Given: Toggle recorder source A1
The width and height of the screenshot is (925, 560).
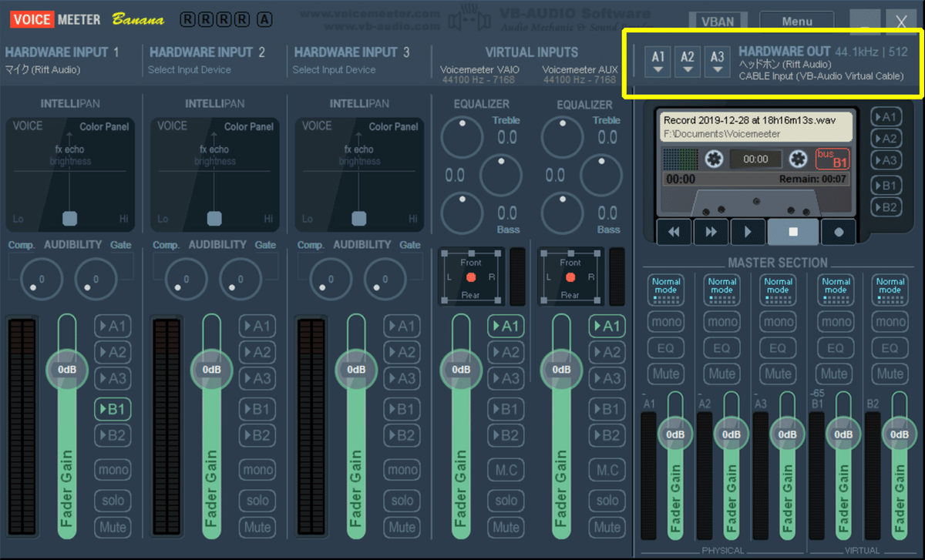Looking at the screenshot, I should pos(886,117).
